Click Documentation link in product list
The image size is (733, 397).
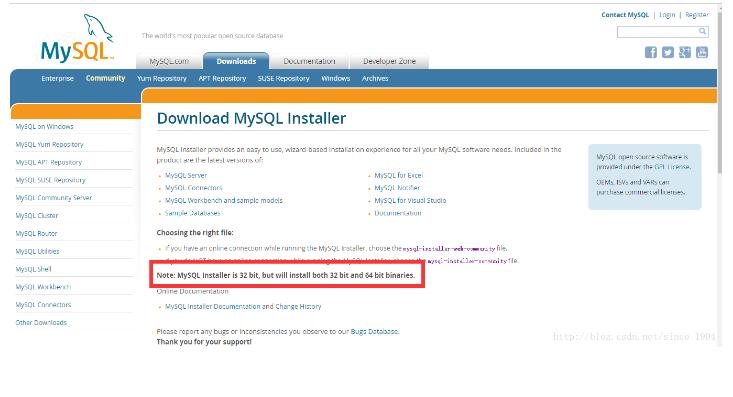point(397,213)
